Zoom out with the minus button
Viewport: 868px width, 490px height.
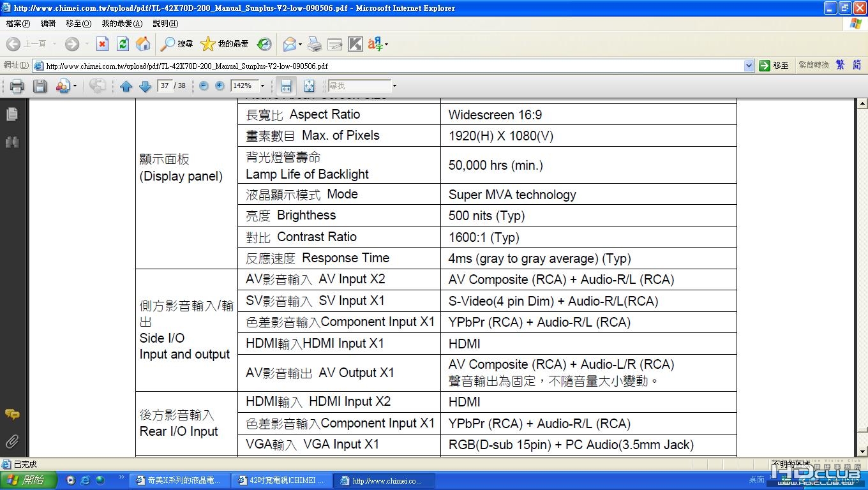coord(204,85)
